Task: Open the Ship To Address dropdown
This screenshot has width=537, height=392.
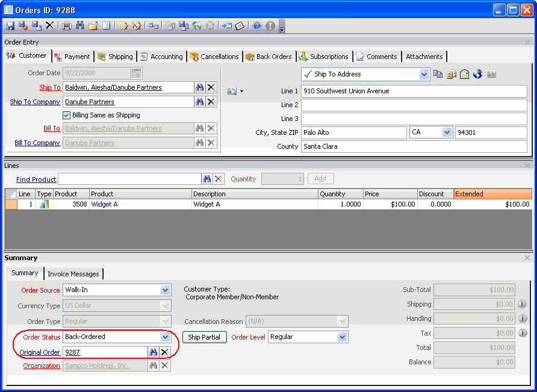Action: [424, 74]
